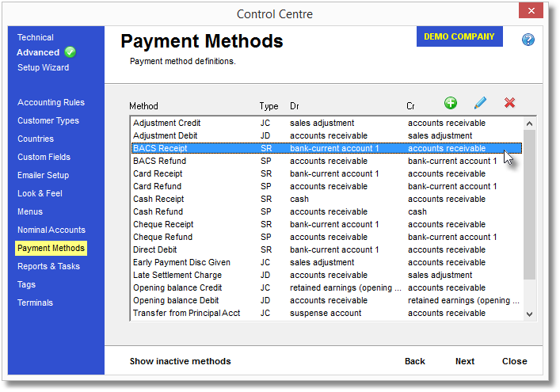Click the vertical scrollbar thumb

[x=529, y=204]
